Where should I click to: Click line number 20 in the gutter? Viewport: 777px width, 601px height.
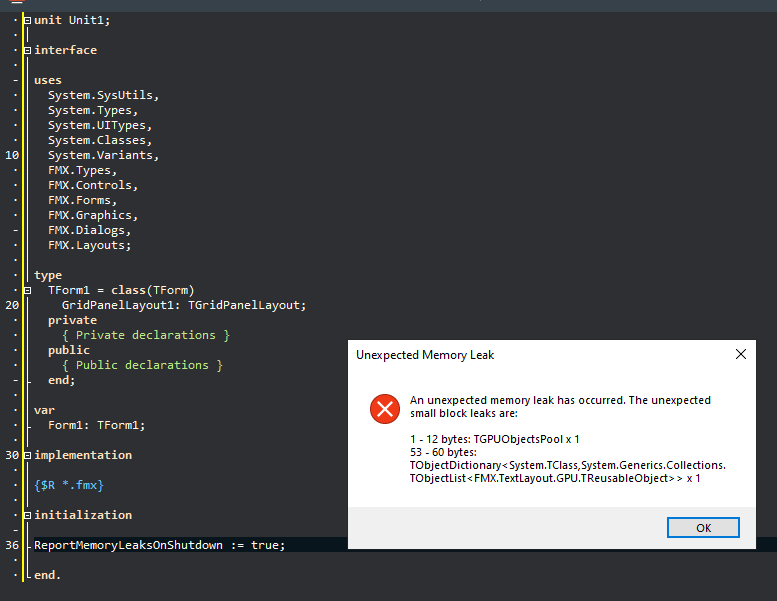[11, 305]
